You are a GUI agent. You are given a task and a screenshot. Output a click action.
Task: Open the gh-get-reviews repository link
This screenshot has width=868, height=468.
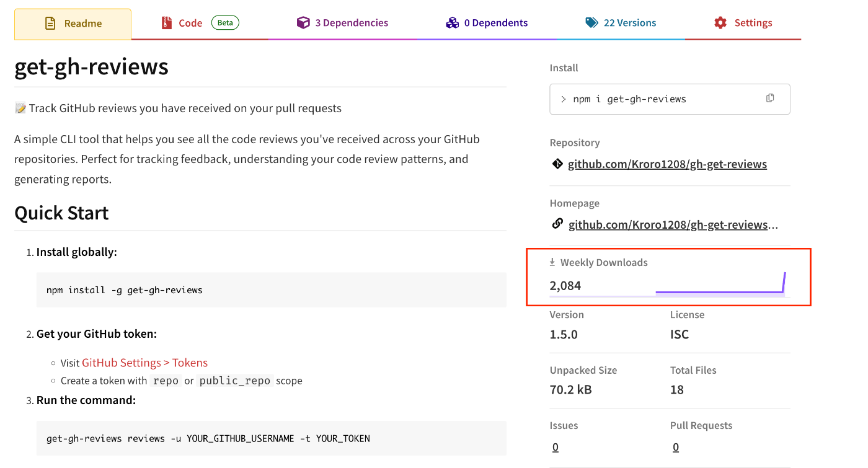[x=667, y=164]
